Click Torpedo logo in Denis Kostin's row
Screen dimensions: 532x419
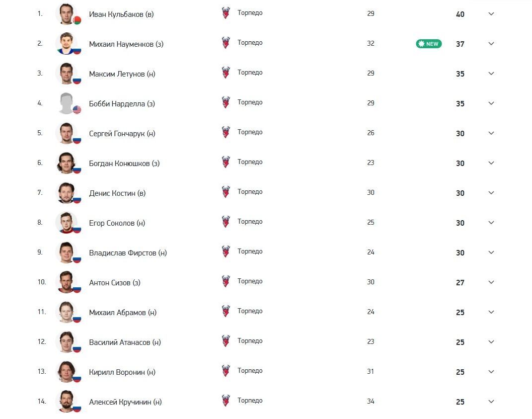(226, 192)
